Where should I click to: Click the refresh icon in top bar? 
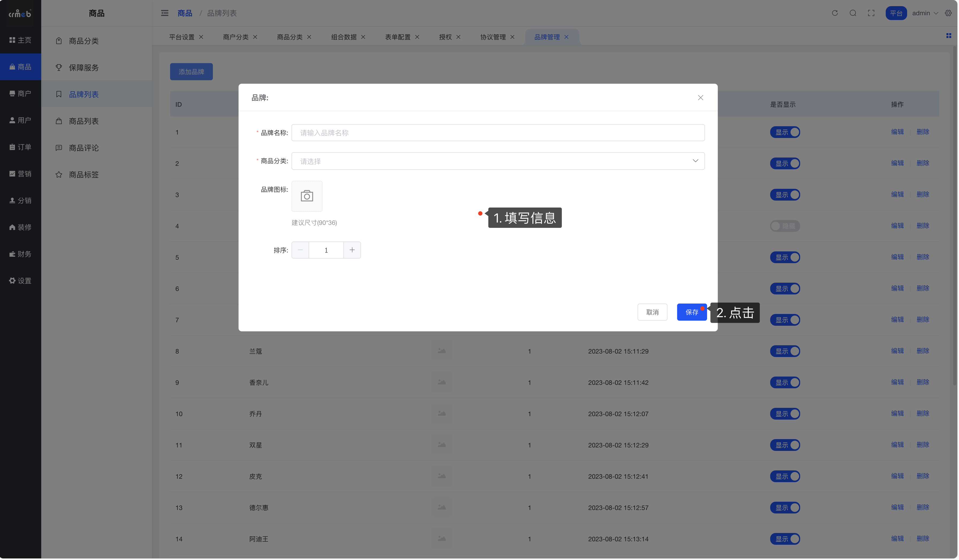pos(835,13)
